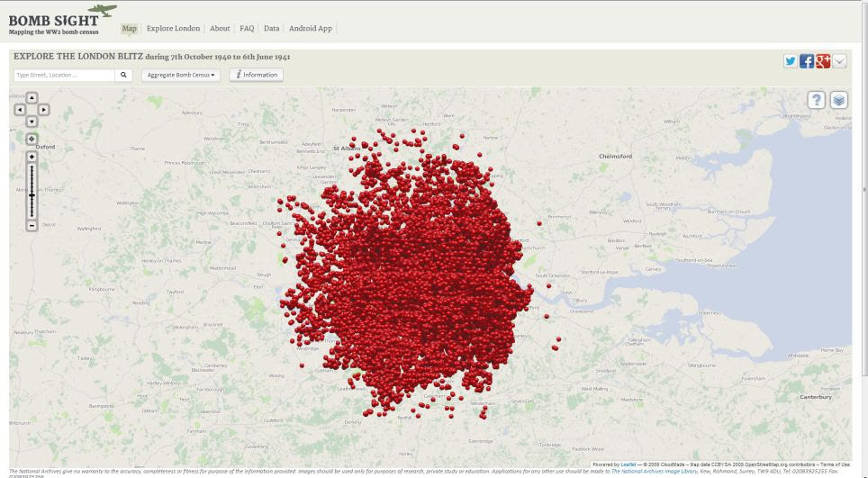Open the FAQ page
This screenshot has height=478, width=868.
pos(247,28)
